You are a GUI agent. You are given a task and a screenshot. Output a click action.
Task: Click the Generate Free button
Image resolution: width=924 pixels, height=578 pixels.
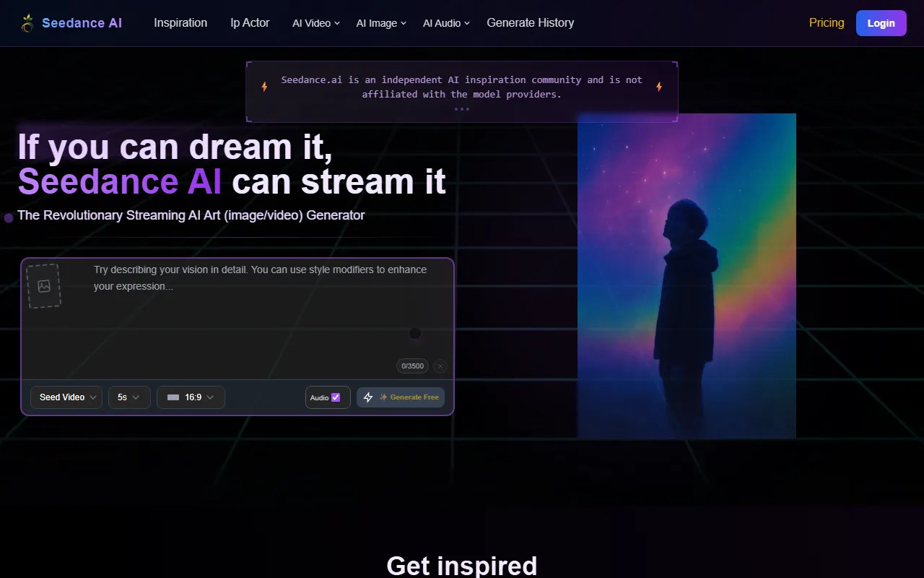click(x=401, y=397)
